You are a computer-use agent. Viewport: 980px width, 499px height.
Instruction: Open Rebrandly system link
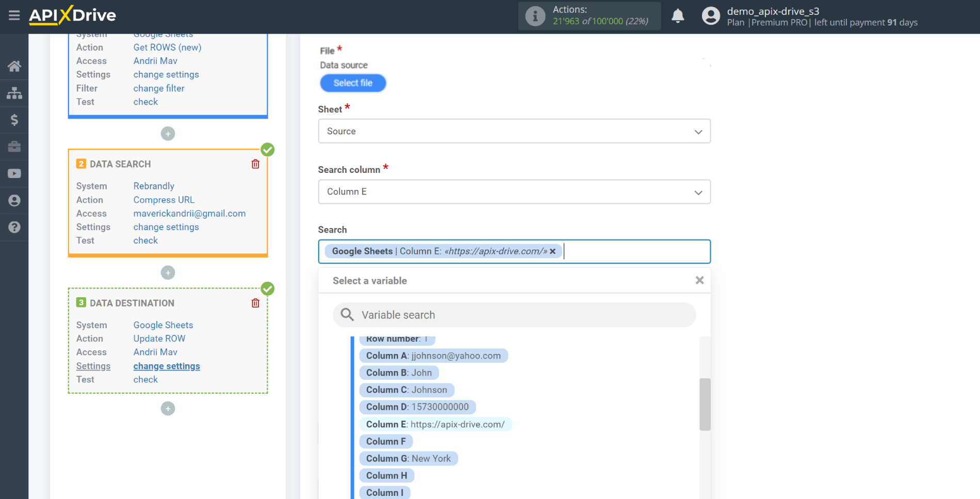click(x=154, y=186)
